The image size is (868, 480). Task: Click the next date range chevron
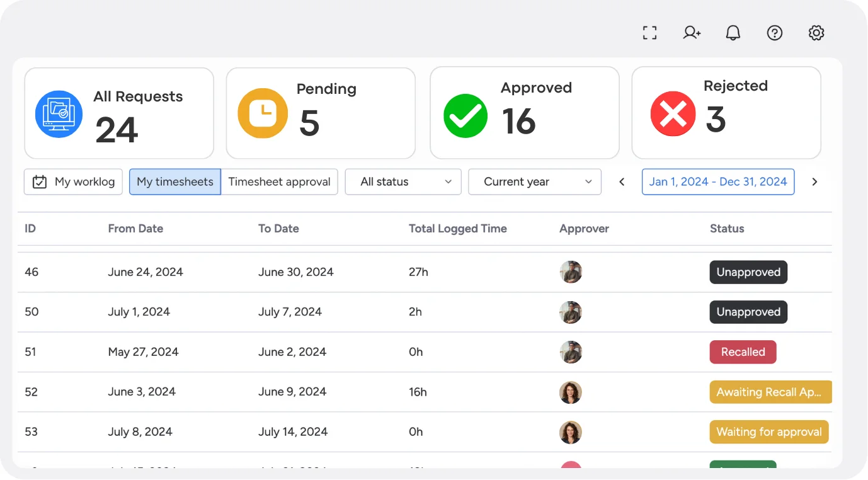[x=814, y=181]
